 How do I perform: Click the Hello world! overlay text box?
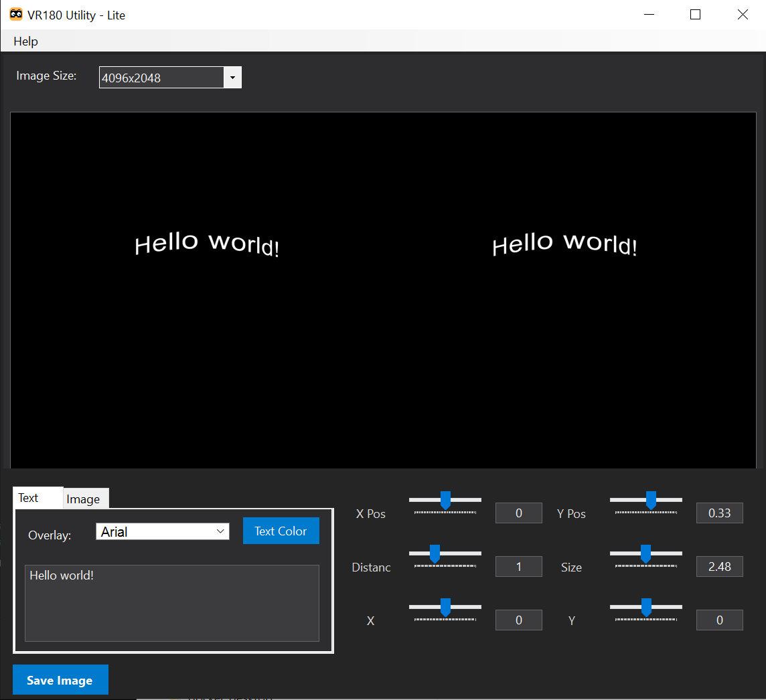click(x=172, y=604)
